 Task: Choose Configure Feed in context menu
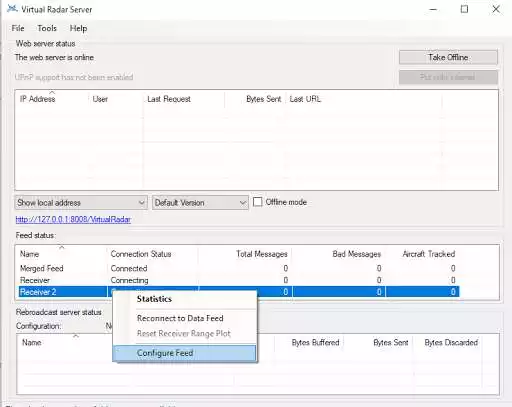(185, 353)
